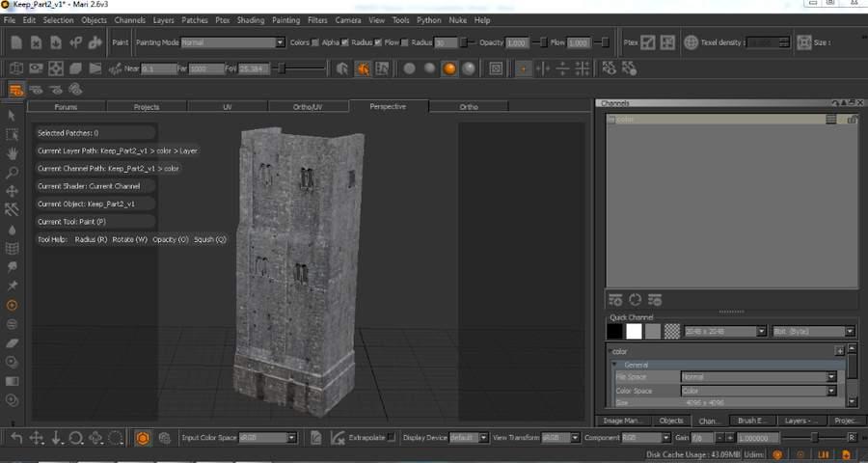This screenshot has width=868, height=463.
Task: Click the orange lighting sphere icon
Action: pos(449,68)
